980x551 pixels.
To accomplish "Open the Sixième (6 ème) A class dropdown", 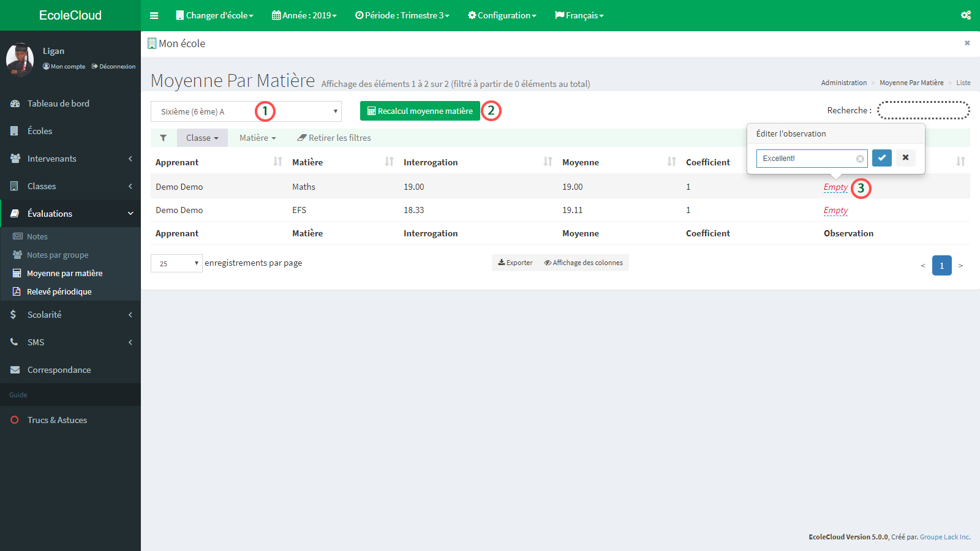I will (246, 111).
